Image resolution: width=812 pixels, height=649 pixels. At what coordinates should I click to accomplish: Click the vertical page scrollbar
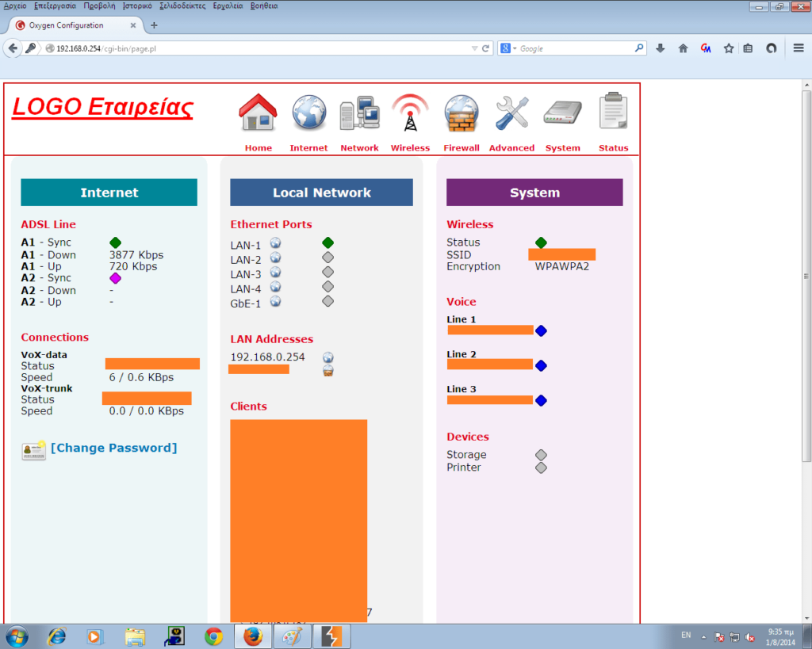(806, 277)
